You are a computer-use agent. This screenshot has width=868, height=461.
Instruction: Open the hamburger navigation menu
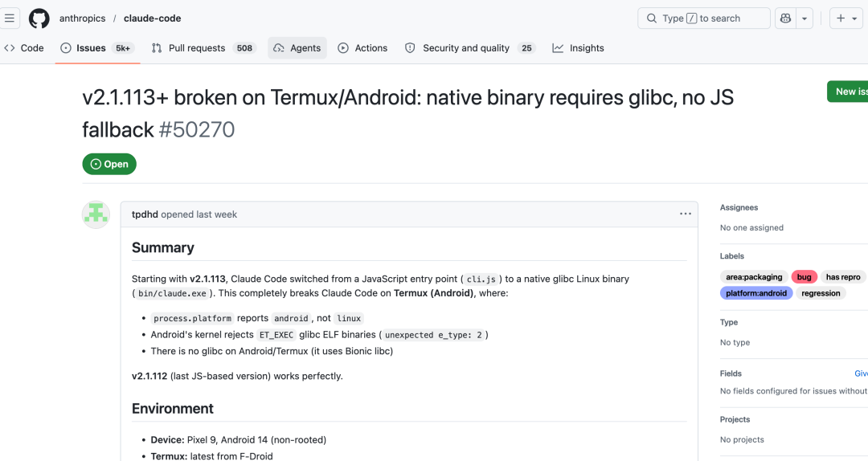[x=10, y=18]
